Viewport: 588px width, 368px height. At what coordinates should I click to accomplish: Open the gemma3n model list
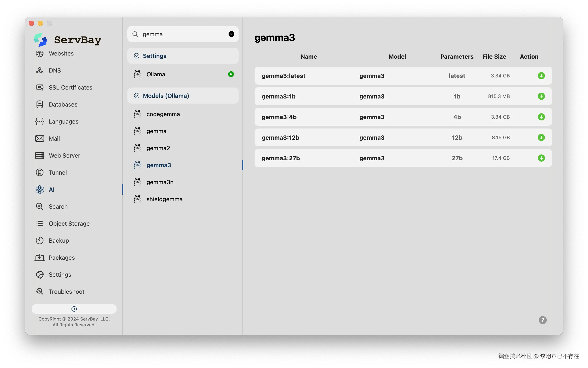pyautogui.click(x=160, y=182)
